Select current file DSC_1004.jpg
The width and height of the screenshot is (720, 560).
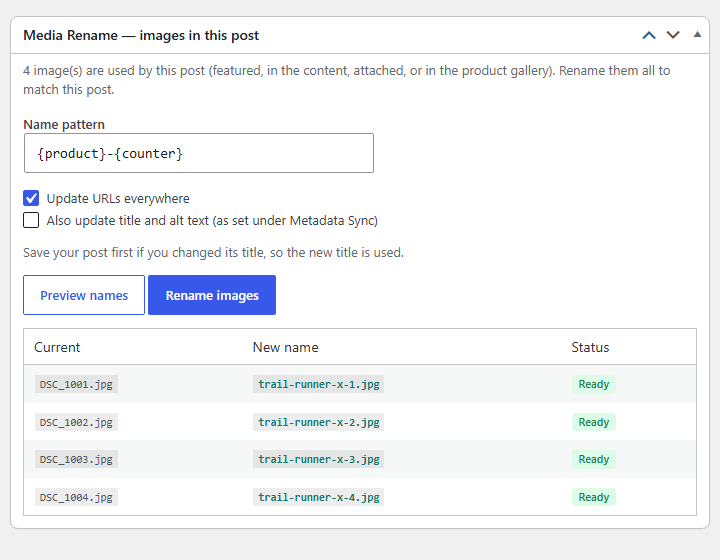click(76, 497)
